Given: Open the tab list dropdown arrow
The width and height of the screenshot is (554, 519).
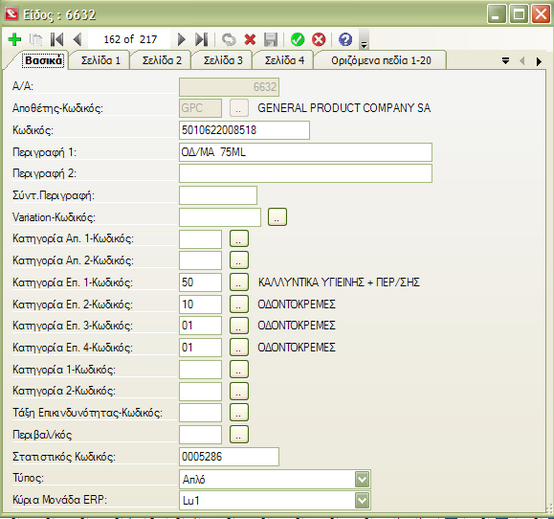Looking at the screenshot, I should (x=506, y=61).
